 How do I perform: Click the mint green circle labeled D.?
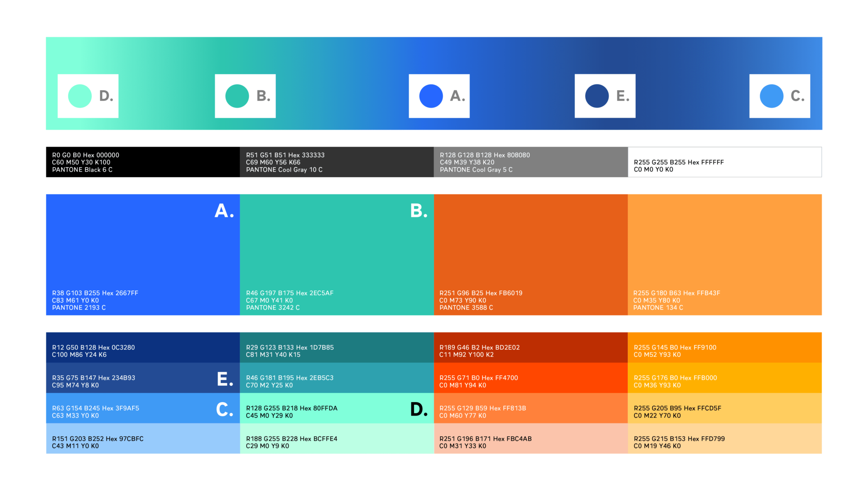tap(80, 96)
